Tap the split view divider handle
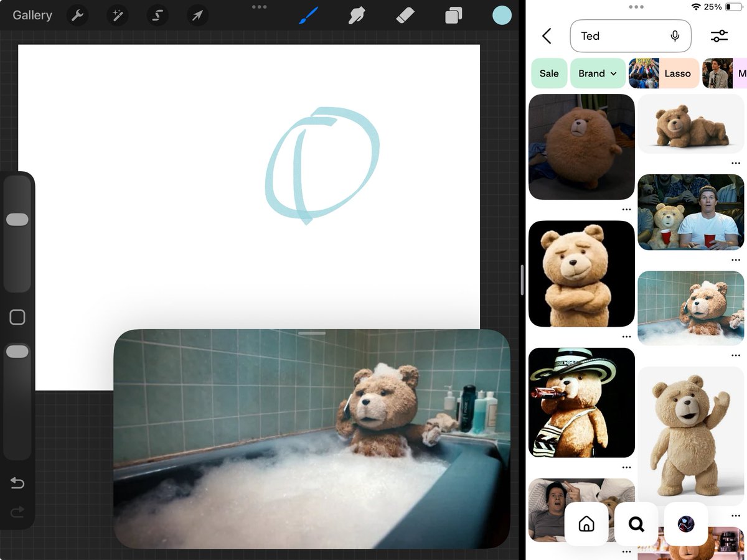The image size is (747, 560). [522, 280]
